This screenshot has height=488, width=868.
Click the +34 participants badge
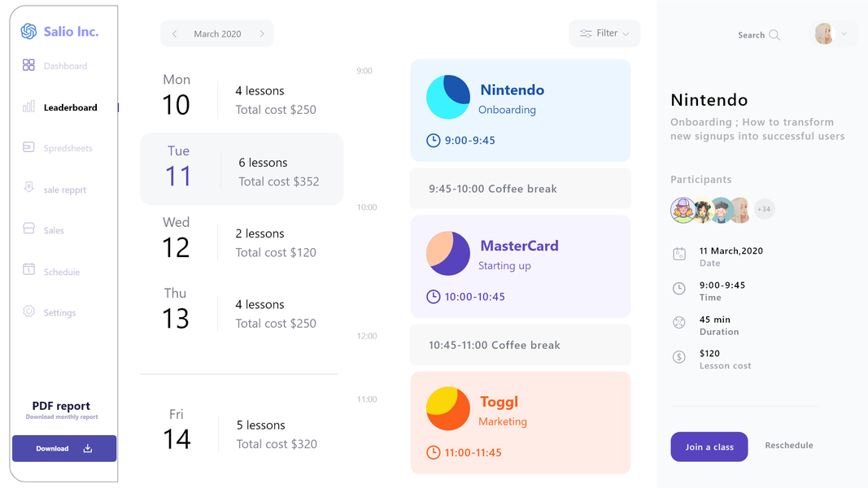coord(764,210)
